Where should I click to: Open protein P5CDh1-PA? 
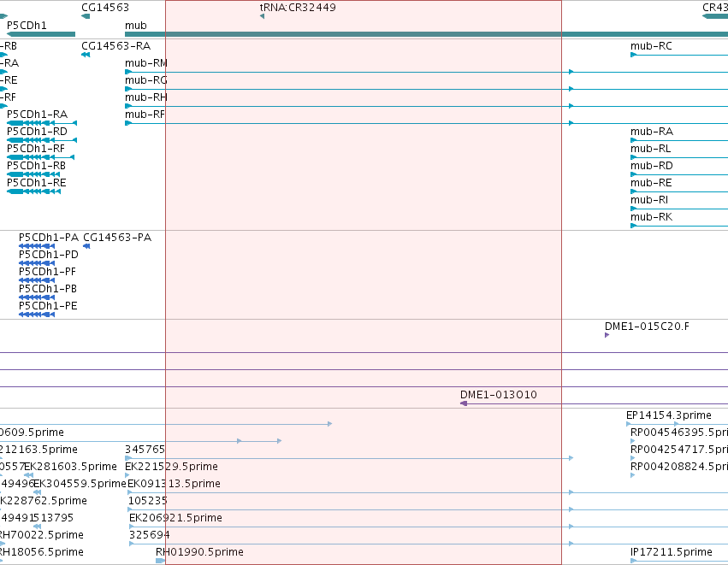49,238
